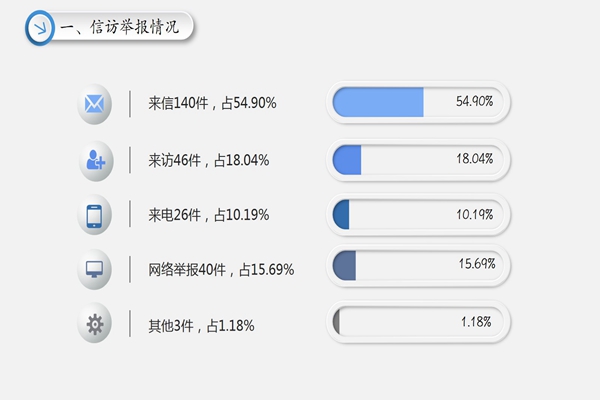Click the 54.90% progress bar

point(419,102)
